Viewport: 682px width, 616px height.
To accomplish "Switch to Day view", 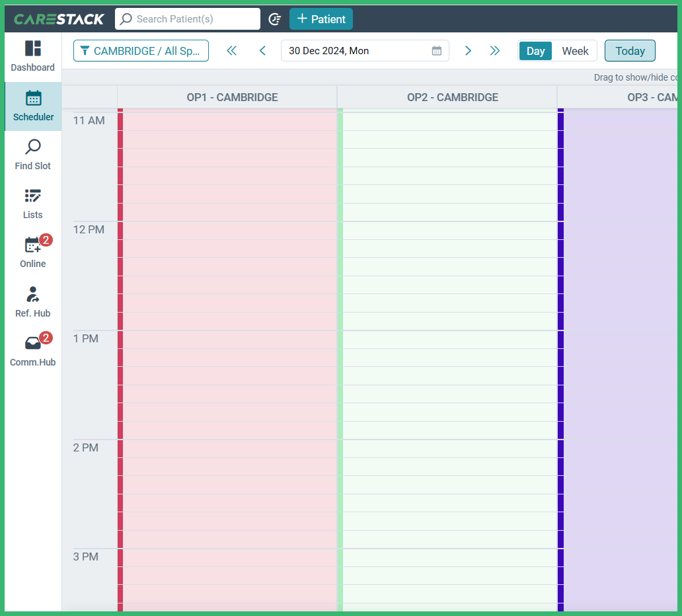I will [x=535, y=51].
